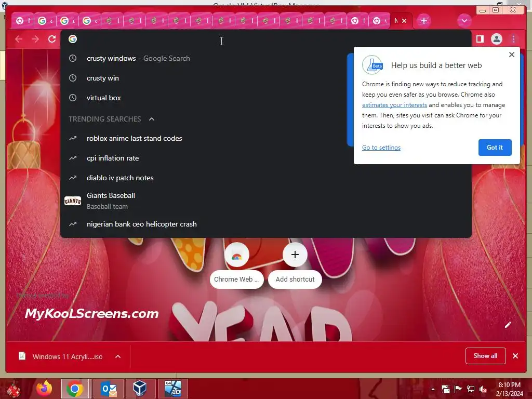Launch Firefox from the taskbar
532x399 pixels.
click(x=44, y=389)
